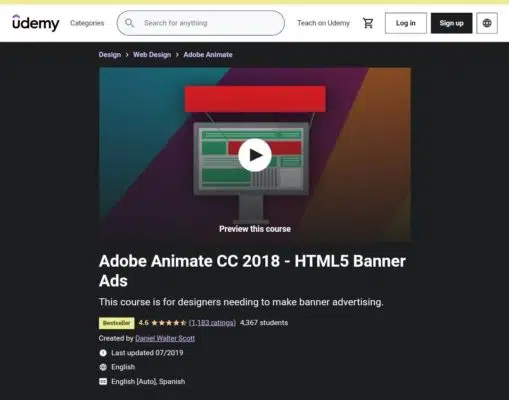Go to the Design breadcrumb
Viewport: 509px width, 400px height.
pos(110,55)
